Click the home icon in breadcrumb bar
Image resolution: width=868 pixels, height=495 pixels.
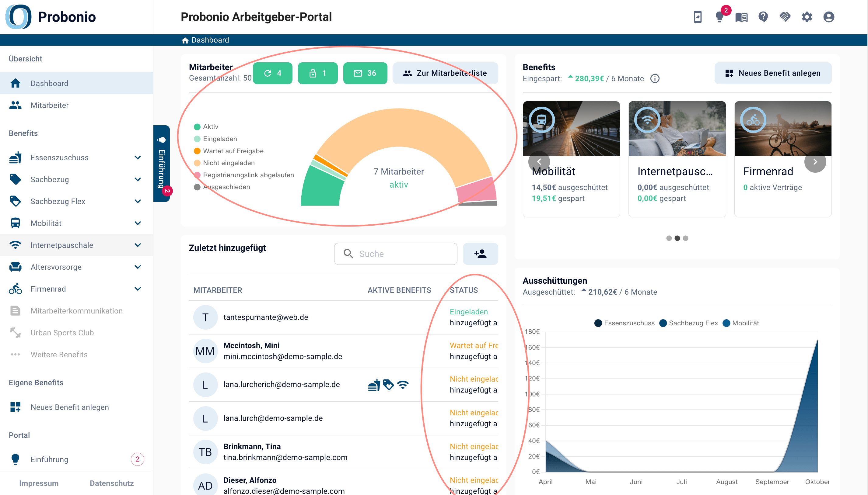click(x=185, y=40)
